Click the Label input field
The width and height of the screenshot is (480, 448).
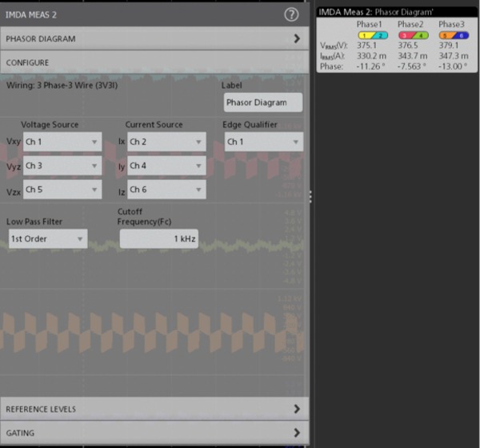coord(263,102)
